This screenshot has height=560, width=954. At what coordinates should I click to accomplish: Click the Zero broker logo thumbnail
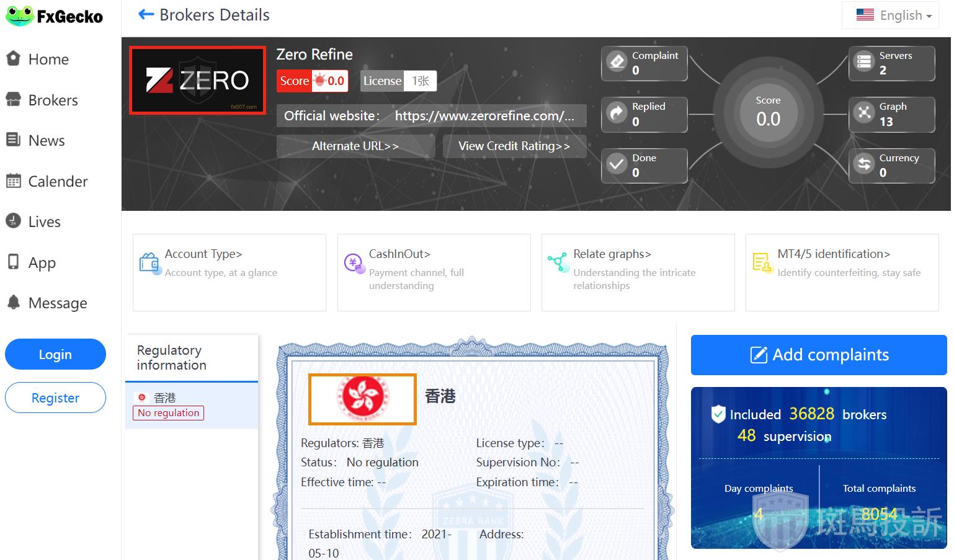[x=197, y=81]
